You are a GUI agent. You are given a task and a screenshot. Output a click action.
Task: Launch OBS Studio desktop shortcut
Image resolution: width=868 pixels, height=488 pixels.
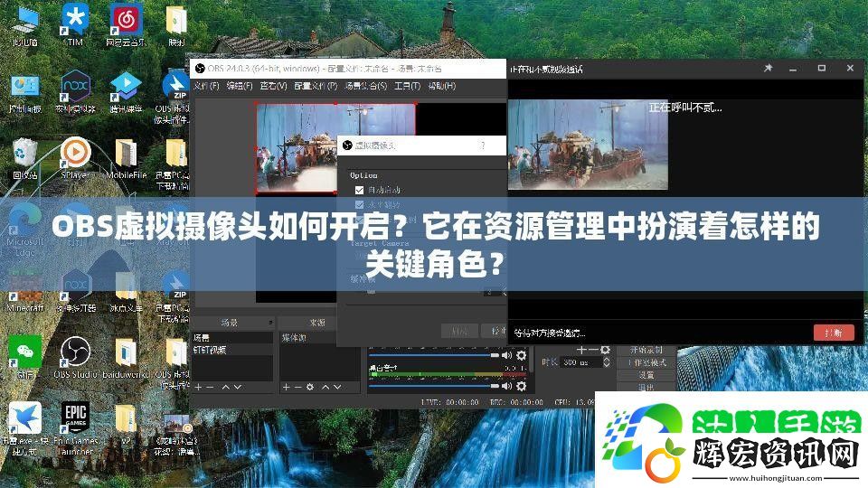click(x=75, y=357)
